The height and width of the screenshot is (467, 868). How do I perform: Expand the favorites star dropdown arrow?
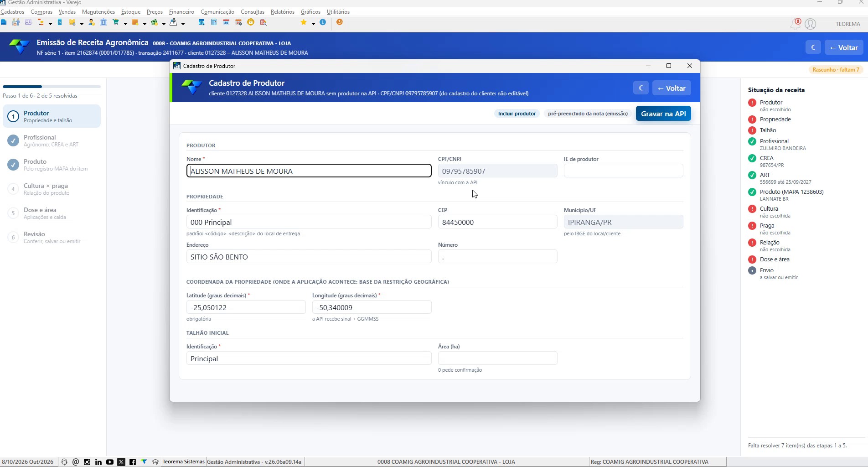(313, 24)
